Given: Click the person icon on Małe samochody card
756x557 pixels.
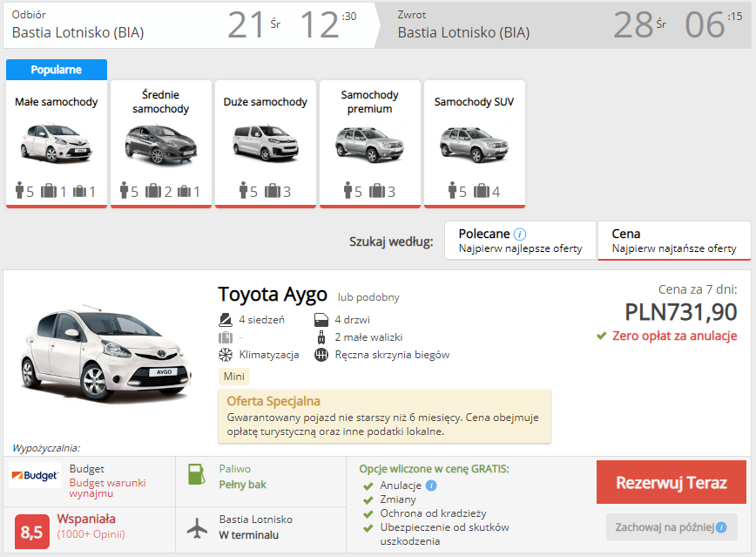Looking at the screenshot, I should (x=19, y=190).
